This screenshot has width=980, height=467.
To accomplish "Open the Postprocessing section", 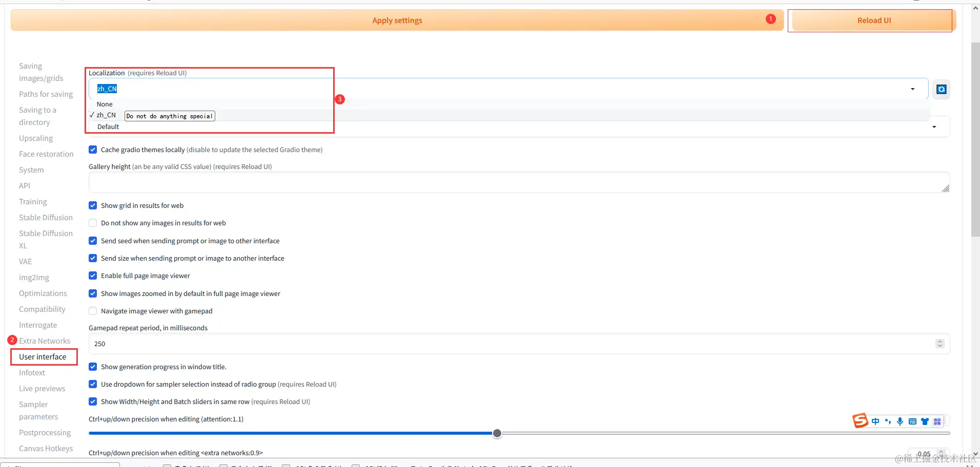I will pos(45,433).
